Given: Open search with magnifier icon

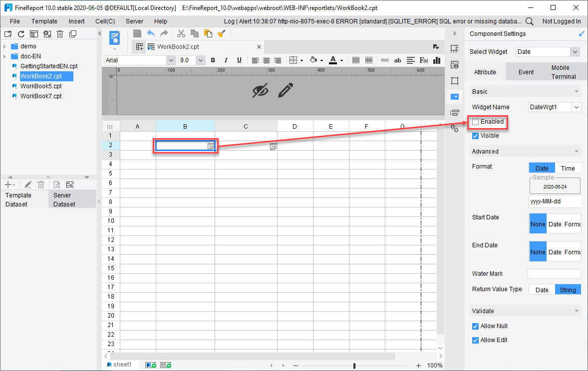Looking at the screenshot, I should [x=530, y=21].
